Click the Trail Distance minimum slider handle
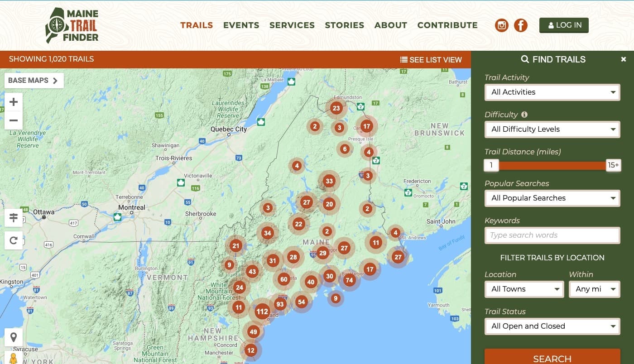The height and width of the screenshot is (364, 634). (491, 165)
